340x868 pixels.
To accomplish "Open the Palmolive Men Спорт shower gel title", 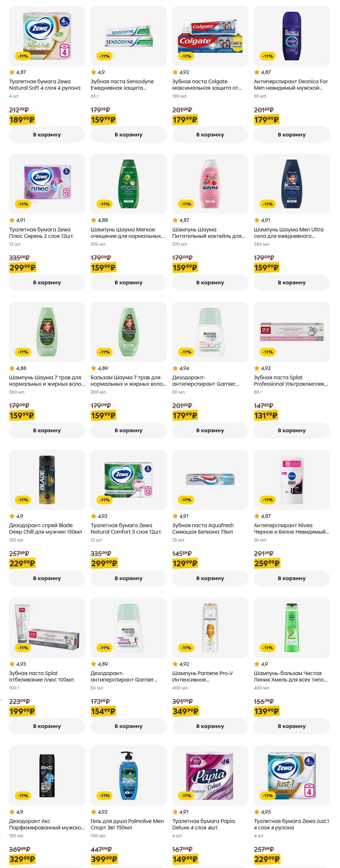I will (127, 824).
